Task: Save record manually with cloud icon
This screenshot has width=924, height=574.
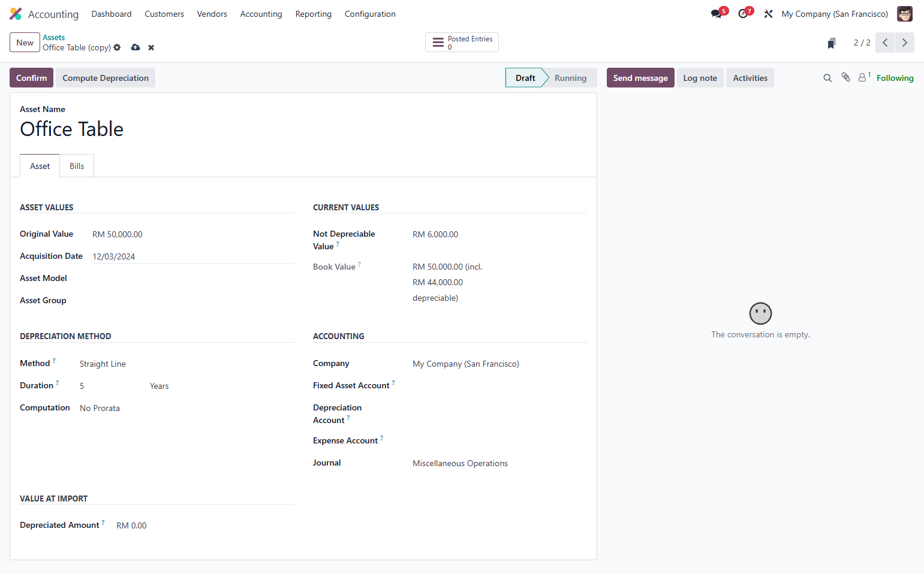Action: tap(136, 47)
